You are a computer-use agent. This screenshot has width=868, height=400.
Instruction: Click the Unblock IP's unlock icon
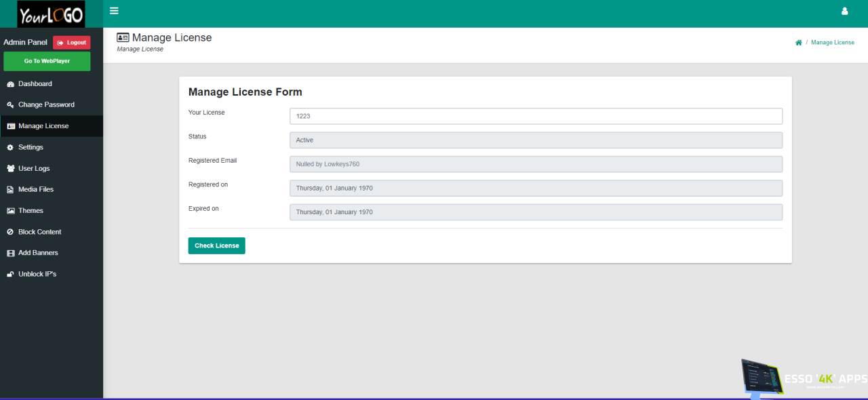coord(10,275)
